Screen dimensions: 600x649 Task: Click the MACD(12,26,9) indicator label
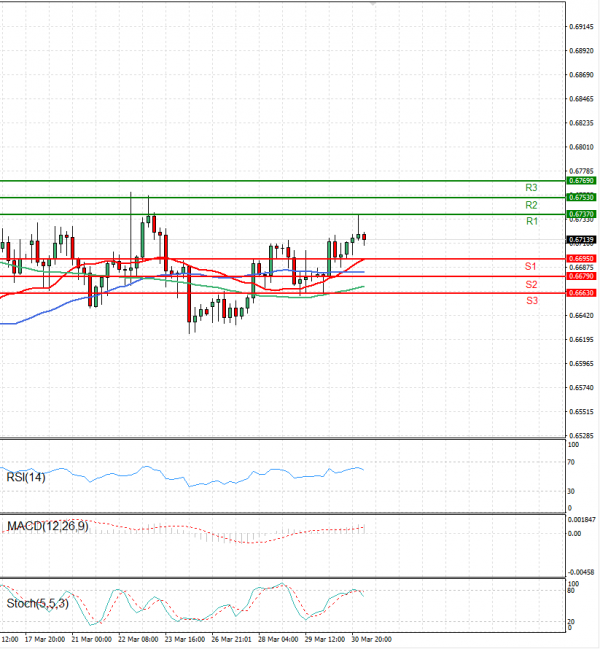pos(48,526)
